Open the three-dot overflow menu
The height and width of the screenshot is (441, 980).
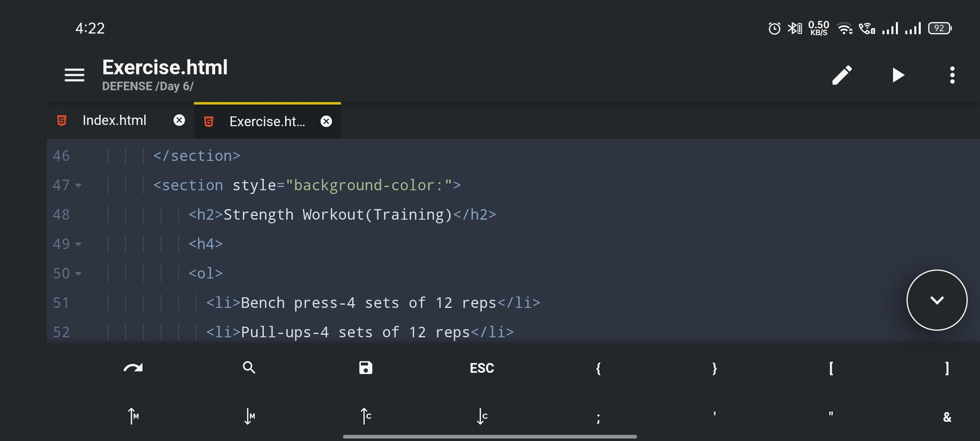click(952, 75)
